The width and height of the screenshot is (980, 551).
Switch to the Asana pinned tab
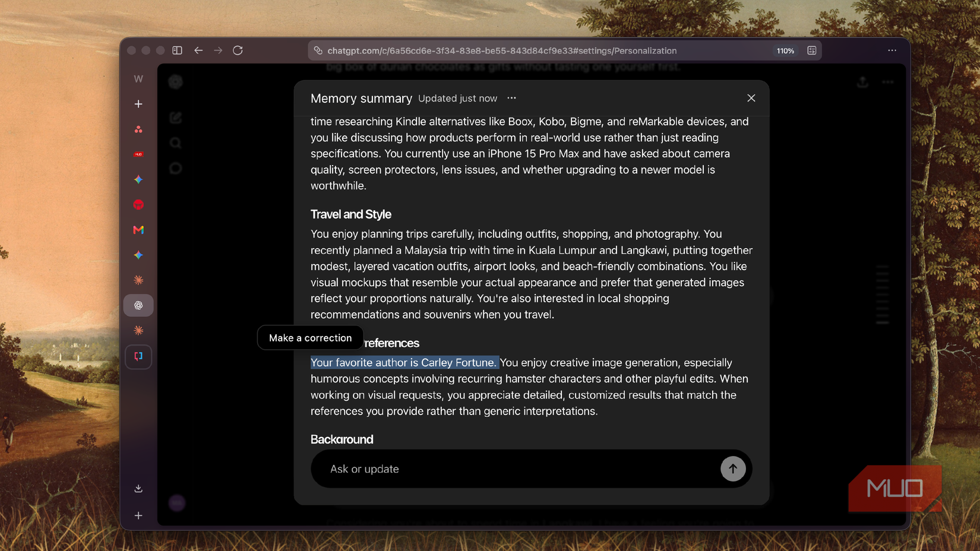point(138,129)
